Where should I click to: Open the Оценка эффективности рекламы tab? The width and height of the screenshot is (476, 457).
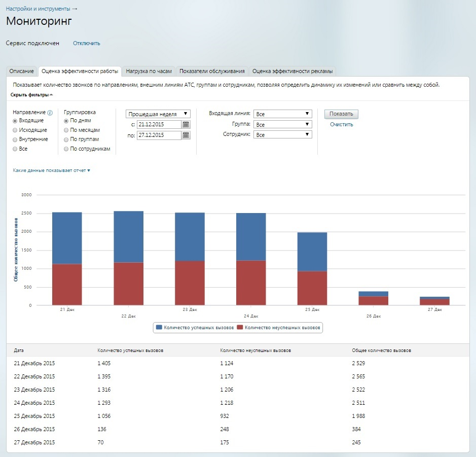pyautogui.click(x=292, y=71)
